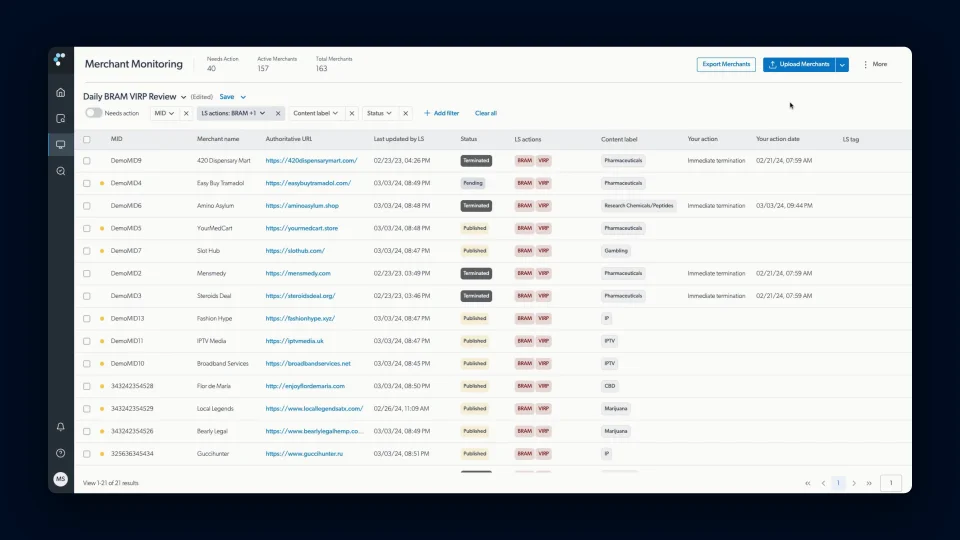
Task: Select the monitor icon in sidebar
Action: tap(61, 145)
